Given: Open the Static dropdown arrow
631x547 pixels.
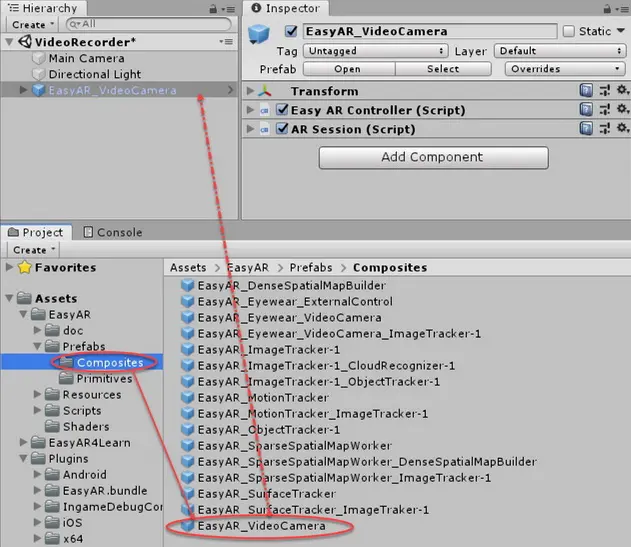Looking at the screenshot, I should [x=621, y=31].
